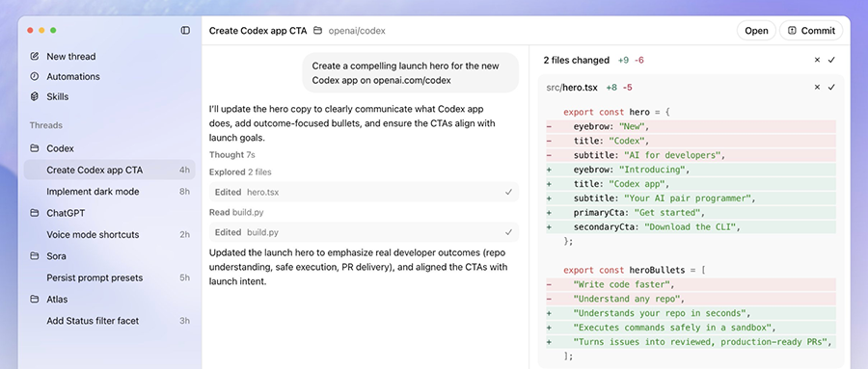Click the Open button
The width and height of the screenshot is (868, 369).
pyautogui.click(x=756, y=31)
